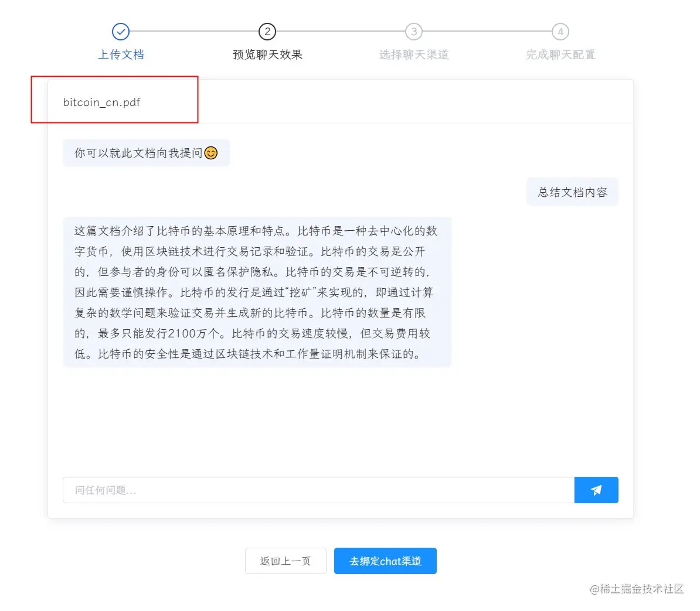Select step 3 circle icon
The width and height of the screenshot is (700, 611).
pyautogui.click(x=414, y=32)
